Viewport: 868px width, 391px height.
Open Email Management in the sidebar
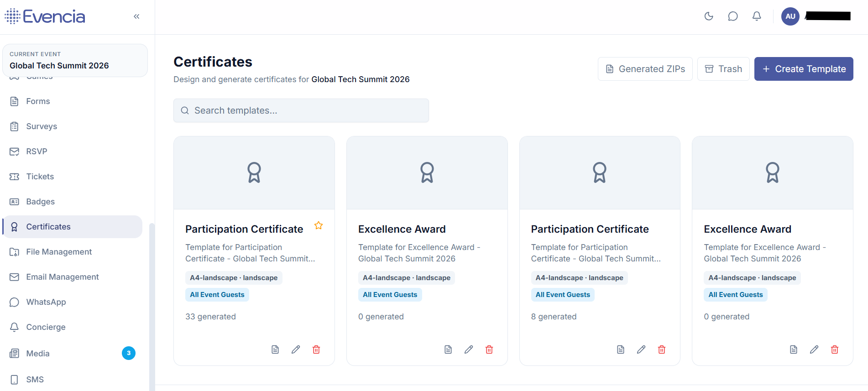(x=73, y=277)
